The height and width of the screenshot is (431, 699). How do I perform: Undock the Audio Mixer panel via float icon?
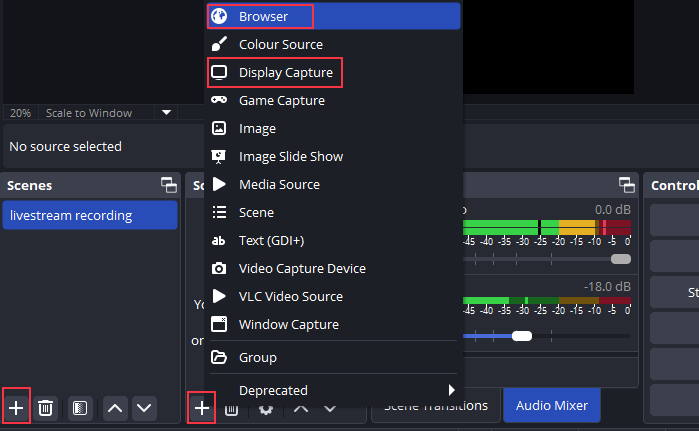[627, 185]
